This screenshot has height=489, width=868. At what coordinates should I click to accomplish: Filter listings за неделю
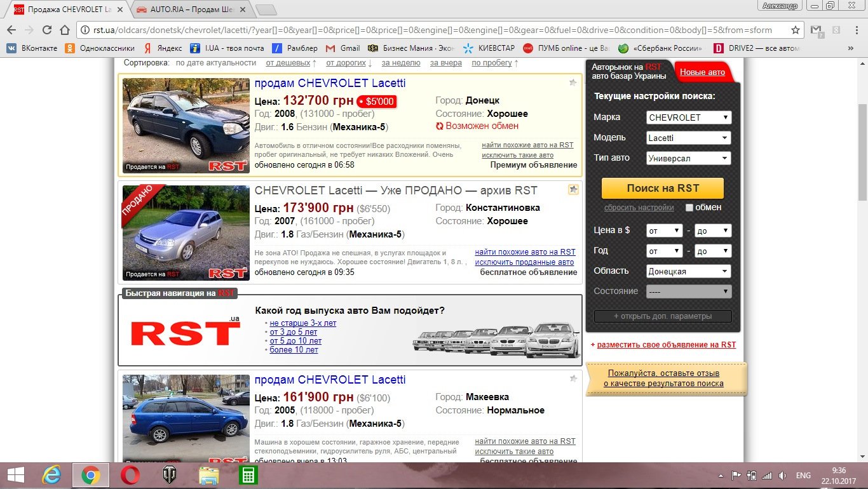coord(401,63)
